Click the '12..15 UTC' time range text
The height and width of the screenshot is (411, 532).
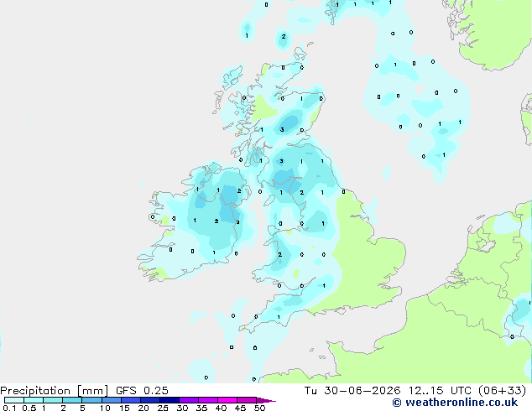(440, 391)
